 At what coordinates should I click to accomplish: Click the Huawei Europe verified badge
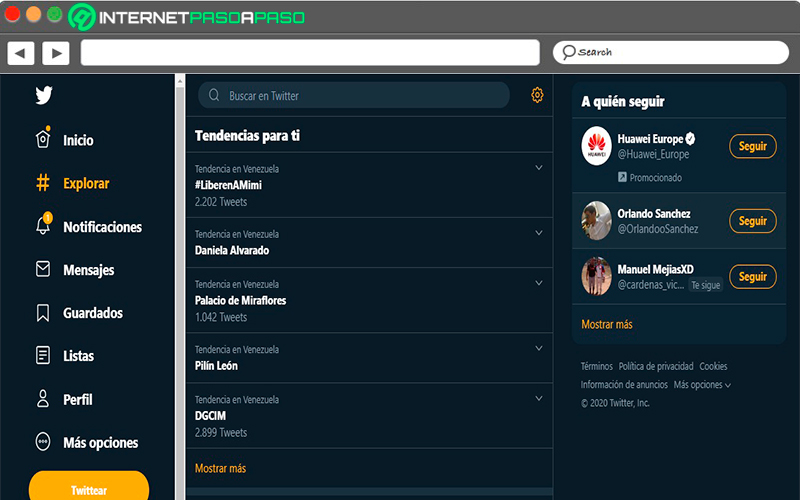point(690,138)
